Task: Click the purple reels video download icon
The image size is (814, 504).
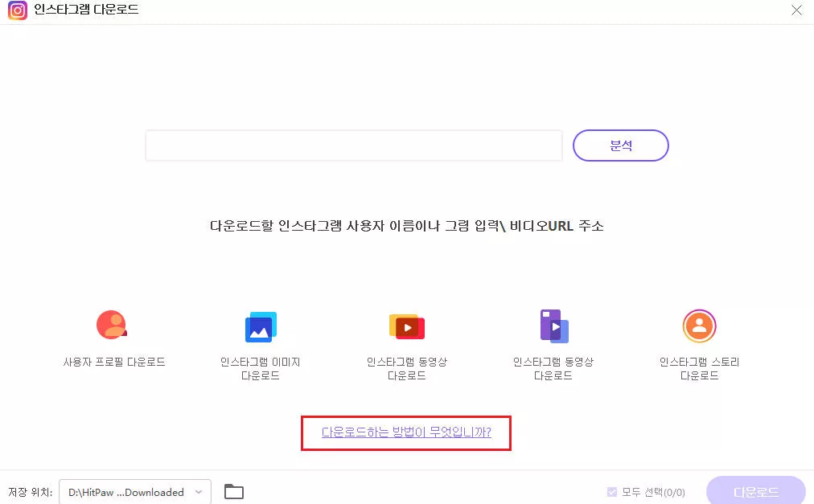Action: tap(554, 326)
